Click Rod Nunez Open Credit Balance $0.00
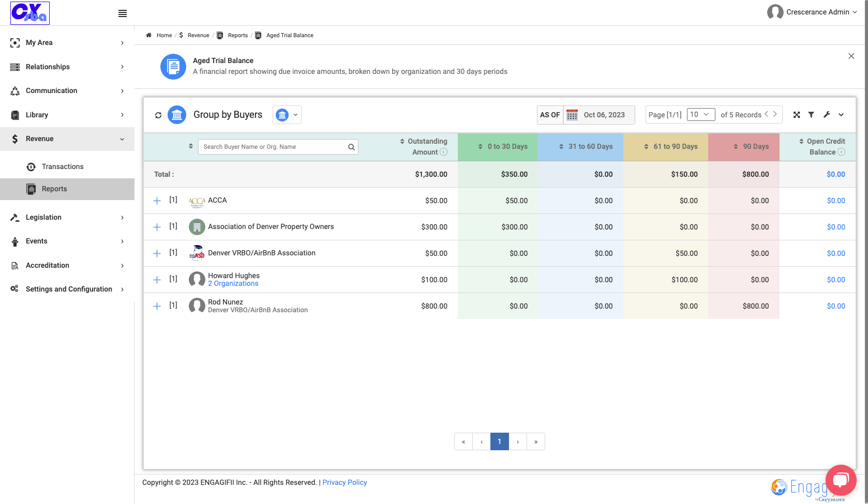This screenshot has height=504, width=868. [836, 306]
